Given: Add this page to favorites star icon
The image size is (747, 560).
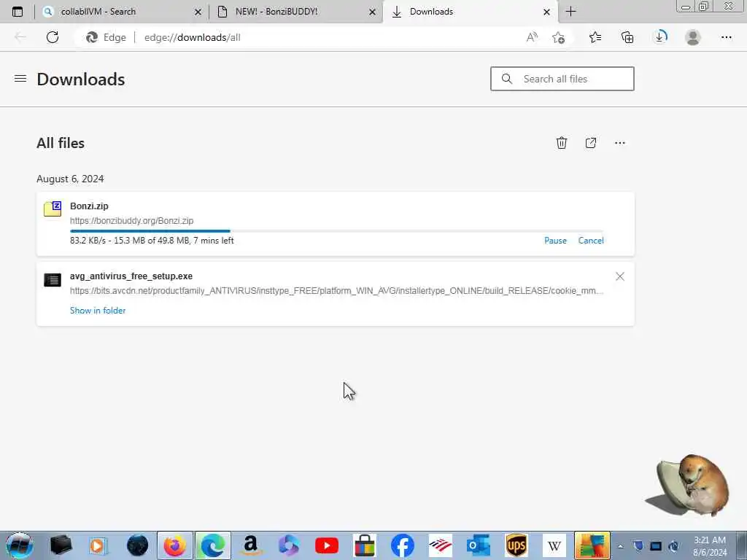Looking at the screenshot, I should pyautogui.click(x=558, y=37).
